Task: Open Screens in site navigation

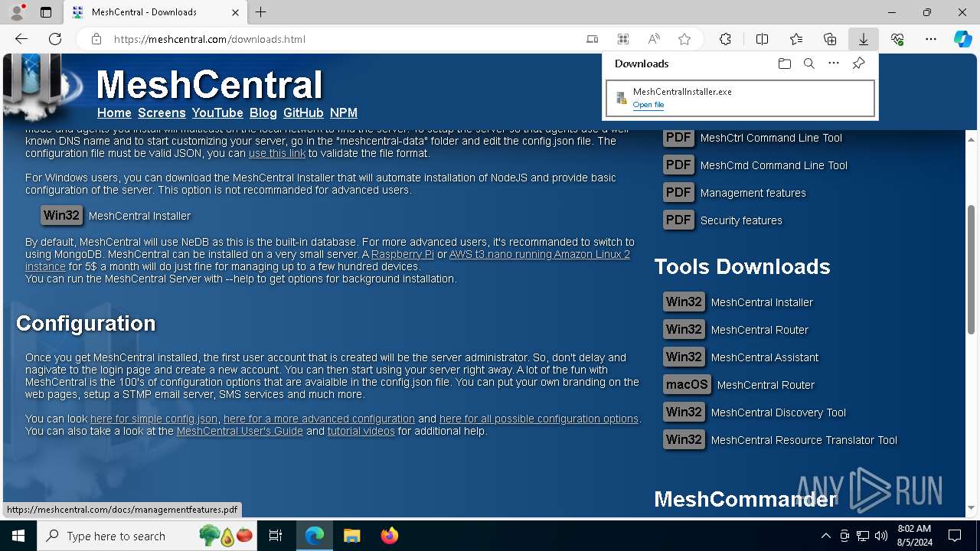Action: click(162, 112)
